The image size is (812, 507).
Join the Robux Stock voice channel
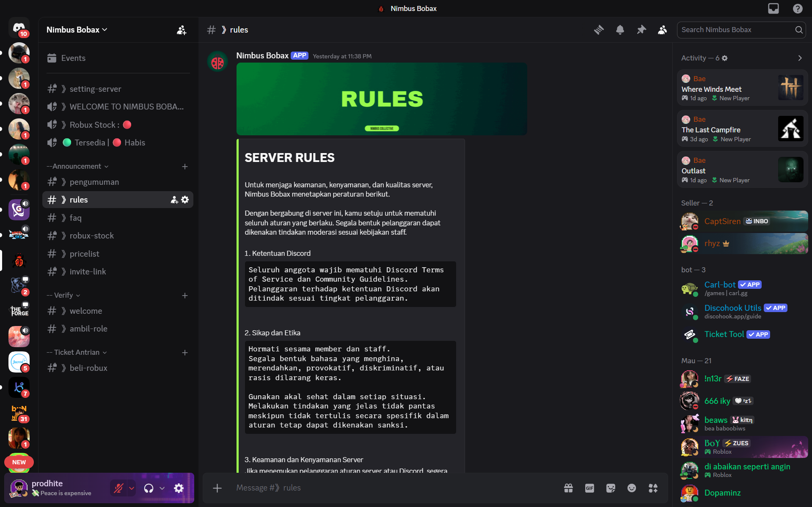[118, 125]
